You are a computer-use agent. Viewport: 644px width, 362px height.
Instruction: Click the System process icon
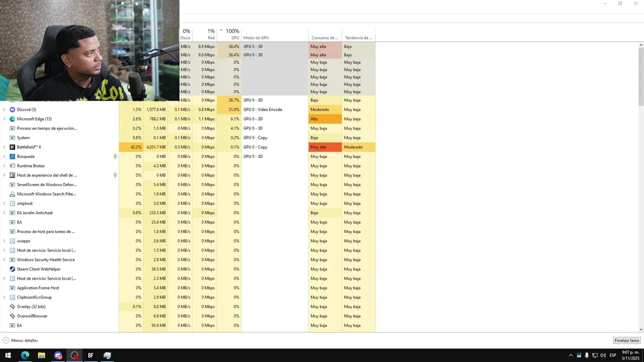click(13, 138)
